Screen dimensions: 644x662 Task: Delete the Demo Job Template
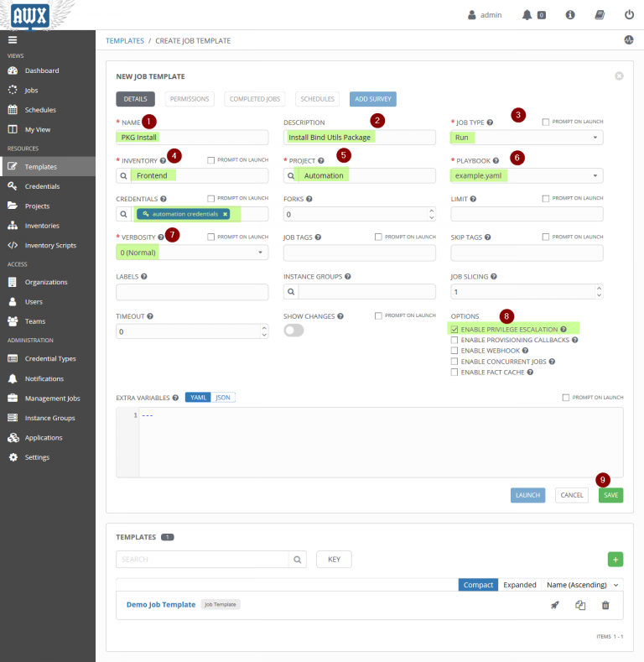pyautogui.click(x=605, y=605)
